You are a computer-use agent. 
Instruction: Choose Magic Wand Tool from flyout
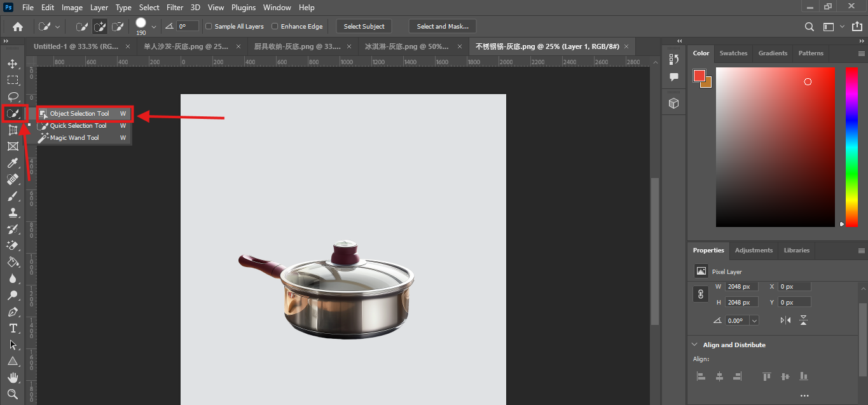point(84,137)
